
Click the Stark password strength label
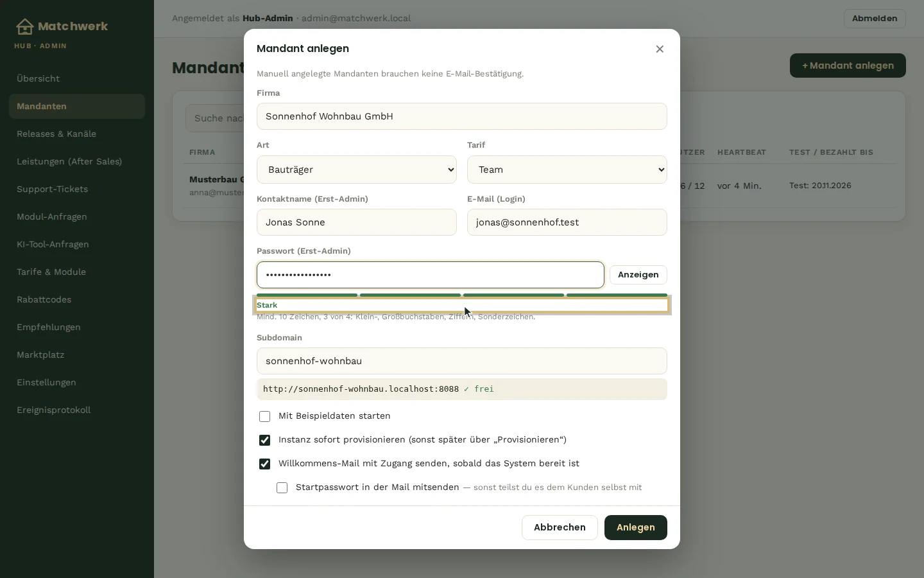tap(267, 305)
